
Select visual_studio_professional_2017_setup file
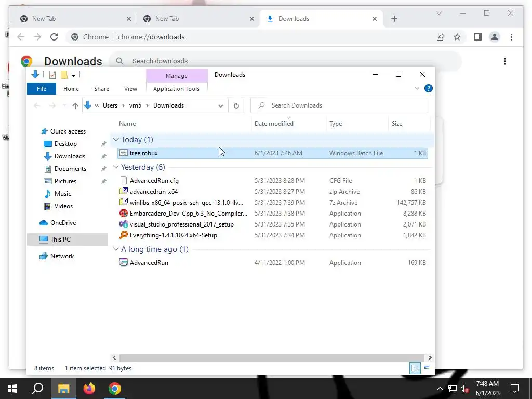pyautogui.click(x=273, y=224)
